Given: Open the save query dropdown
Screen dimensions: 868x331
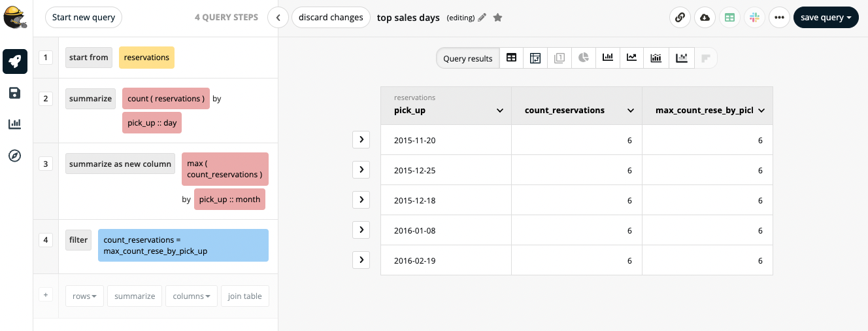Looking at the screenshot, I should tap(826, 18).
